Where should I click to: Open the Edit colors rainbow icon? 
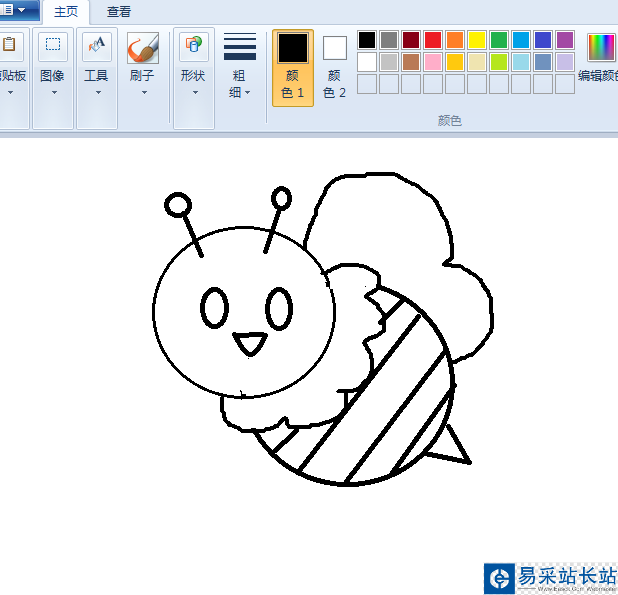pyautogui.click(x=601, y=47)
